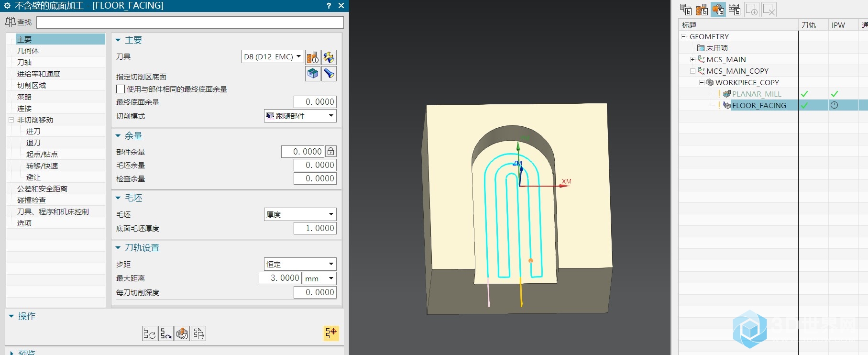Viewport: 868px width, 355px height.
Task: Click the 标题 column header in navigator
Action: click(x=738, y=25)
